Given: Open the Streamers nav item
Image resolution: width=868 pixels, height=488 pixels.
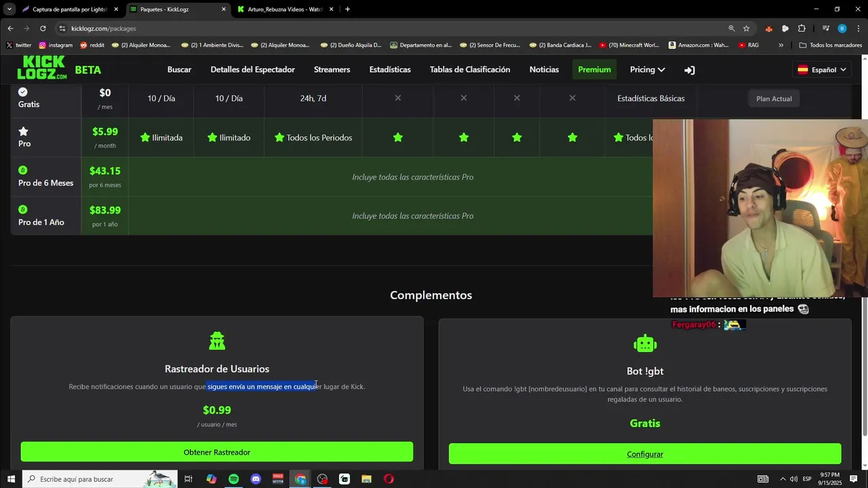Looking at the screenshot, I should 332,70.
